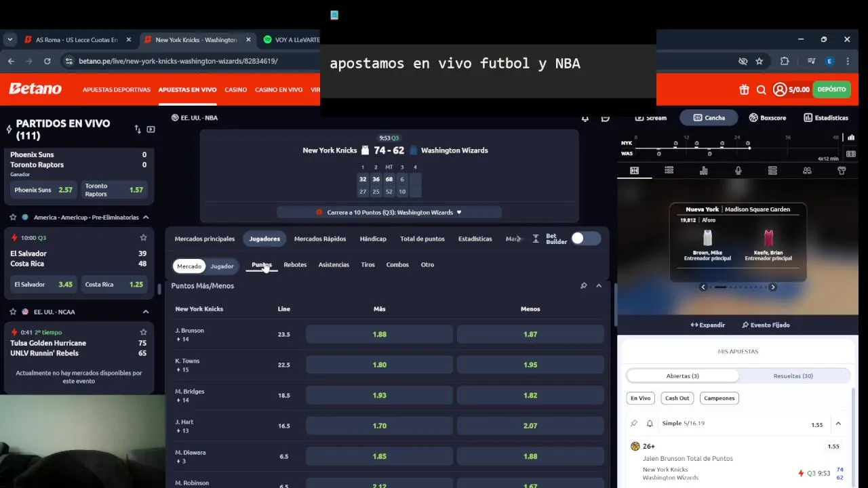Open the Apuestas Deportivas menu
868x488 pixels.
pos(117,89)
